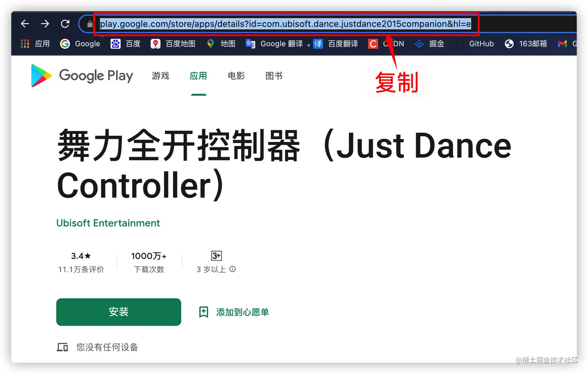Click the 添加到心愿单 wishlist button

tap(234, 312)
